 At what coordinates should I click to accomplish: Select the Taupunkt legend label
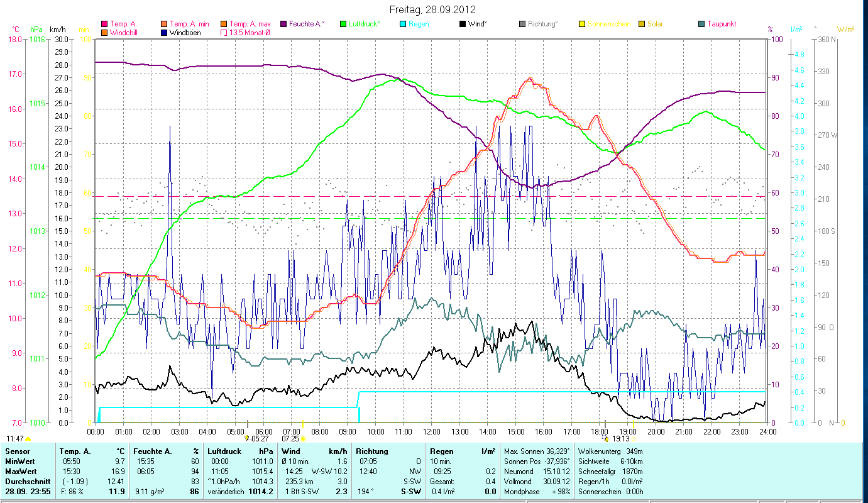click(x=721, y=24)
